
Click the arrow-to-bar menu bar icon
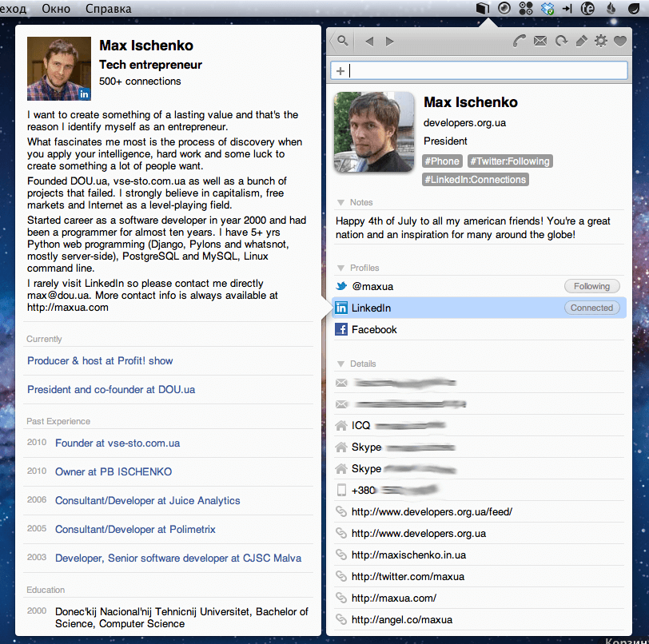click(x=567, y=8)
